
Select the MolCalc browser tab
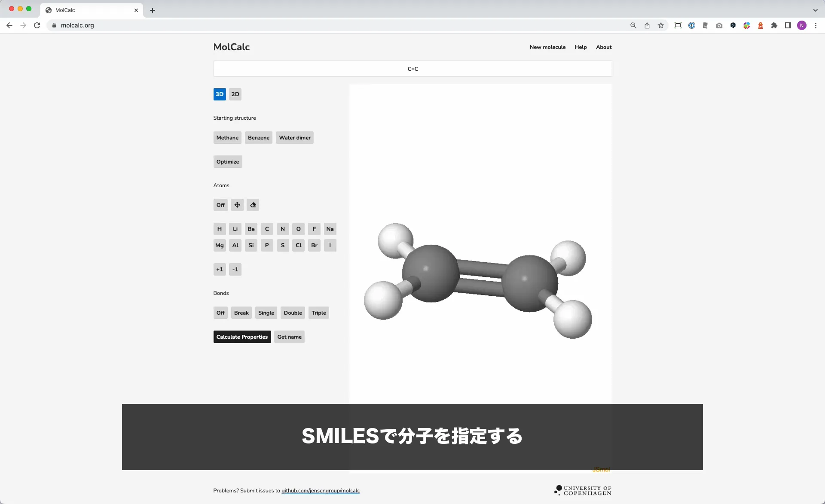(x=92, y=10)
